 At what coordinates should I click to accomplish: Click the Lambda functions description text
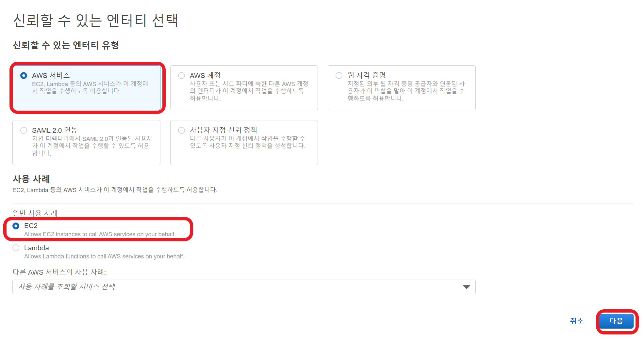click(104, 256)
